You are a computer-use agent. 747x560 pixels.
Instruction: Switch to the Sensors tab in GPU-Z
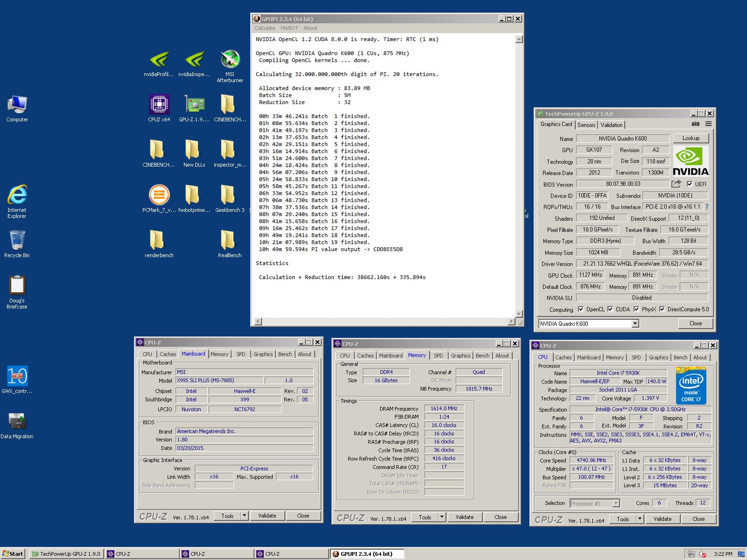586,125
